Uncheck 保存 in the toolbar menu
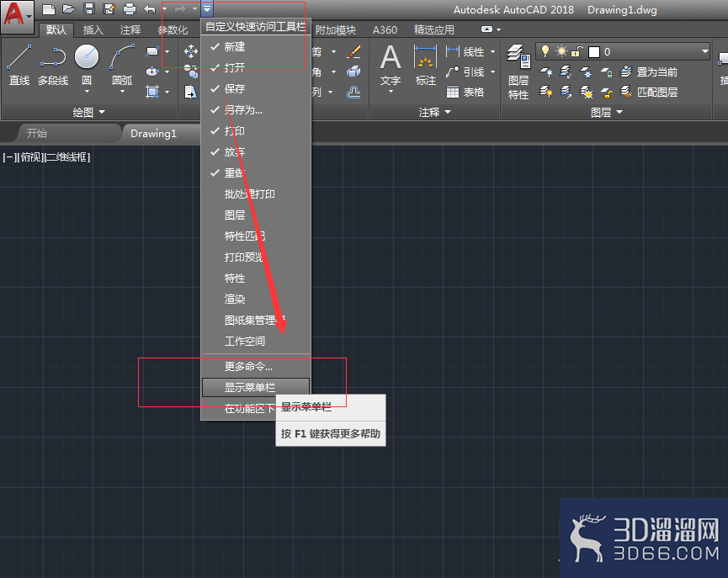 256,88
